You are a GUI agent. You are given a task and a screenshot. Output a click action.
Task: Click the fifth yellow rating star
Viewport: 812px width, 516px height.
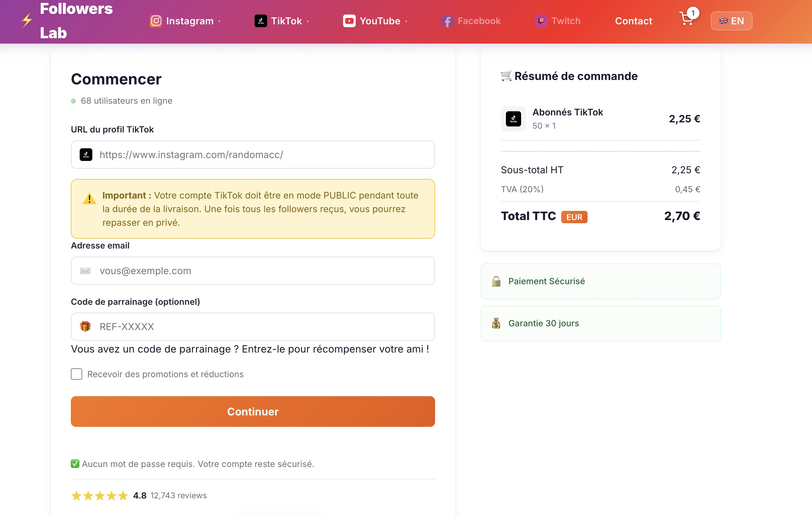pos(124,495)
